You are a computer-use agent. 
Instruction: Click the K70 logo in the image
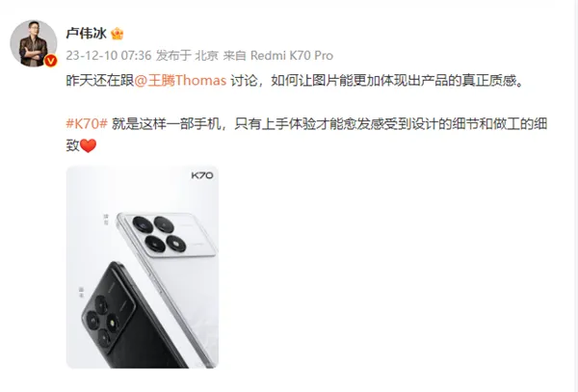pos(202,175)
